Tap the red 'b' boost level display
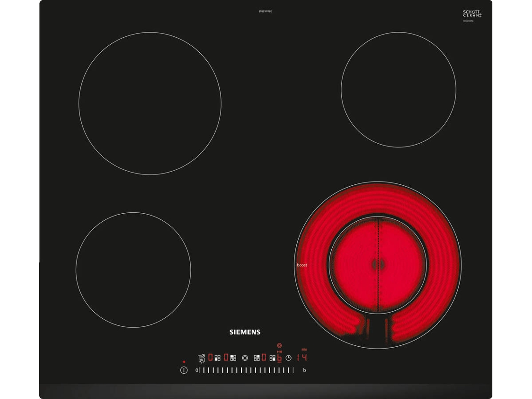Screen dimensions: 532x399 pos(279,357)
